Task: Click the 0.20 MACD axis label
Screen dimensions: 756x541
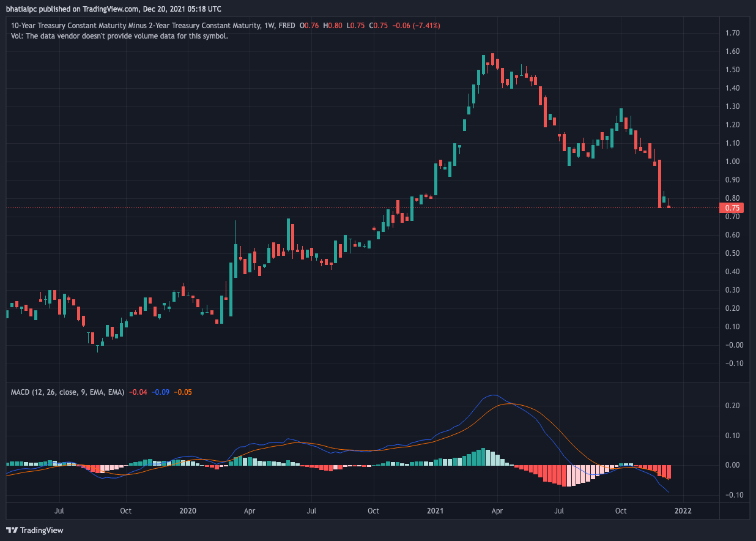Action: [732, 406]
